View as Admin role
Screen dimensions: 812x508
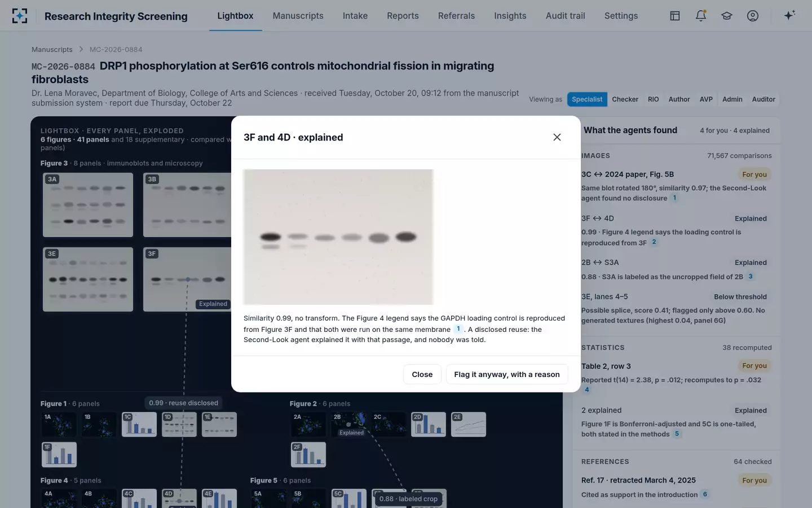pyautogui.click(x=732, y=99)
